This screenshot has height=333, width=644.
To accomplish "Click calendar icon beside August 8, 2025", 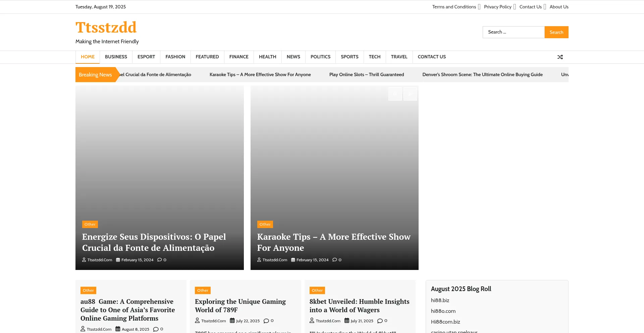I will [118, 329].
